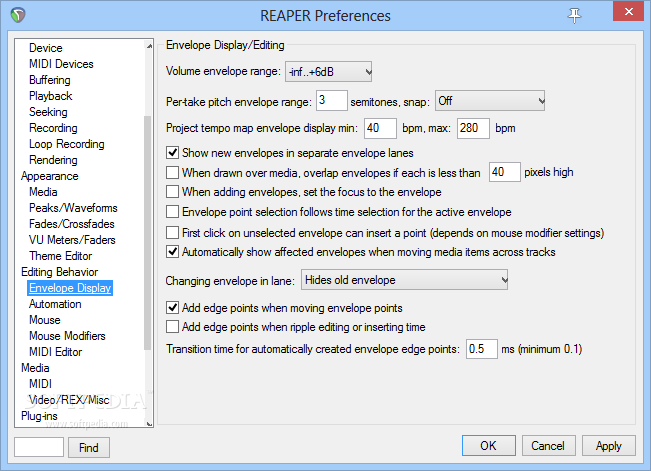
Task: Select Media under Appearance
Action: (43, 192)
